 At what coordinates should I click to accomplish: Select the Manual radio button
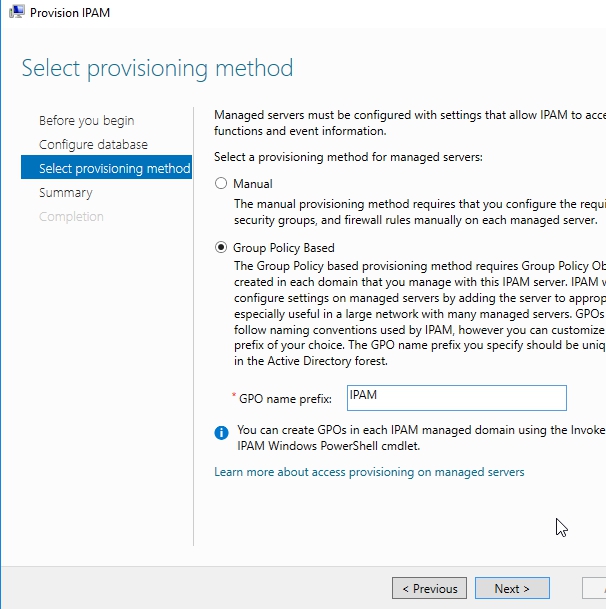coord(222,184)
